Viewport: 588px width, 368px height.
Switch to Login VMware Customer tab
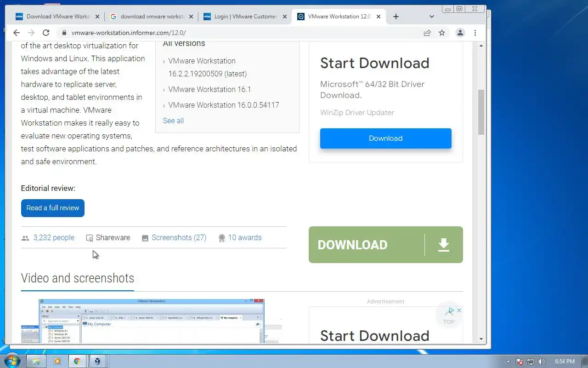coord(245,17)
